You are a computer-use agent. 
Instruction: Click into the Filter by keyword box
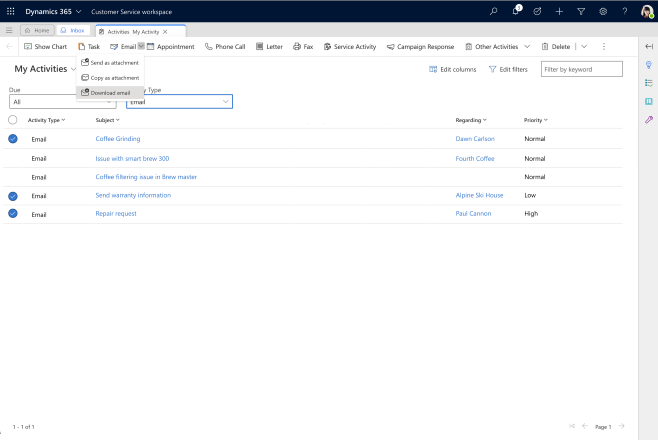pyautogui.click(x=581, y=69)
